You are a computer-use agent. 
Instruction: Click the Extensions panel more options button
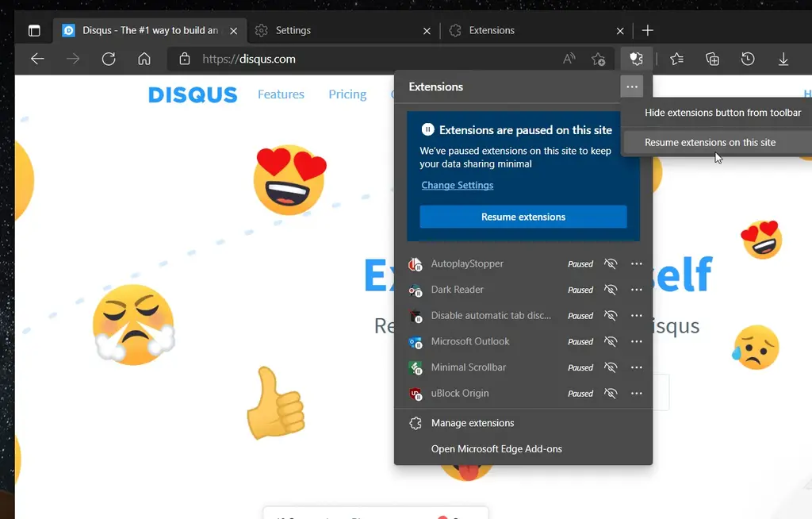tap(631, 86)
